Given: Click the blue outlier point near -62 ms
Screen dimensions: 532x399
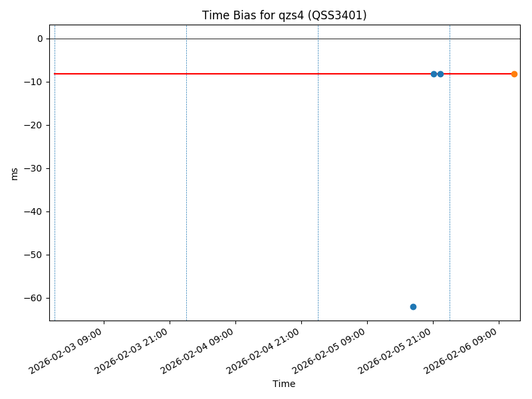Looking at the screenshot, I should pos(413,307).
